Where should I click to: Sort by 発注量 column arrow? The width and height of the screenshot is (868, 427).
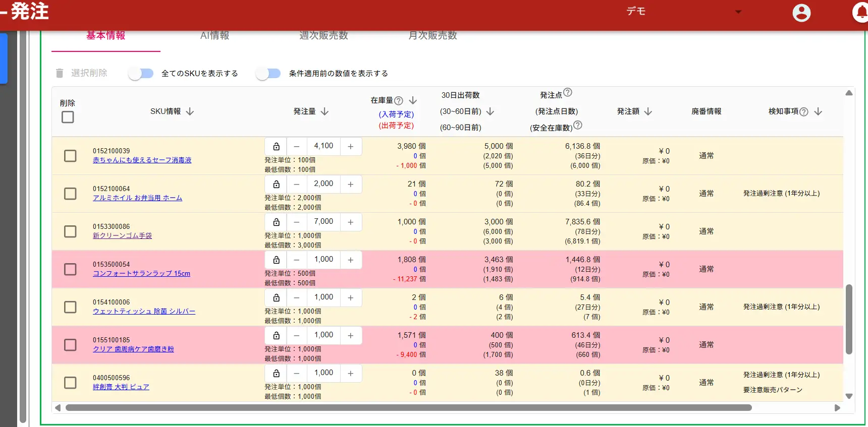[x=324, y=111]
